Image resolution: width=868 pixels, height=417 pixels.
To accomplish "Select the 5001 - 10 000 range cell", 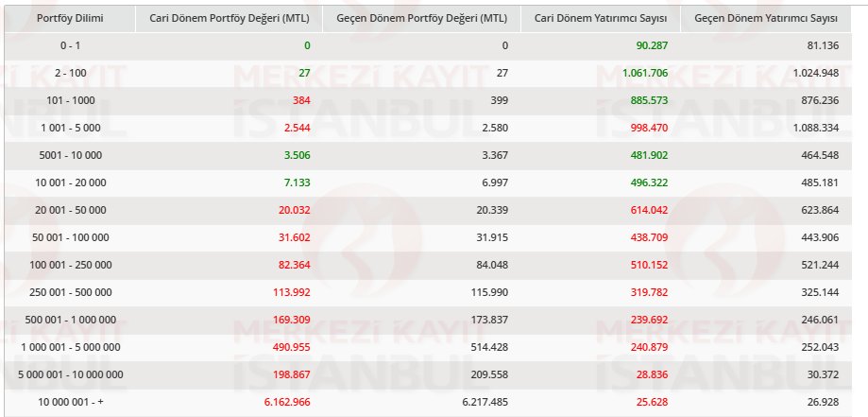I will tap(70, 155).
